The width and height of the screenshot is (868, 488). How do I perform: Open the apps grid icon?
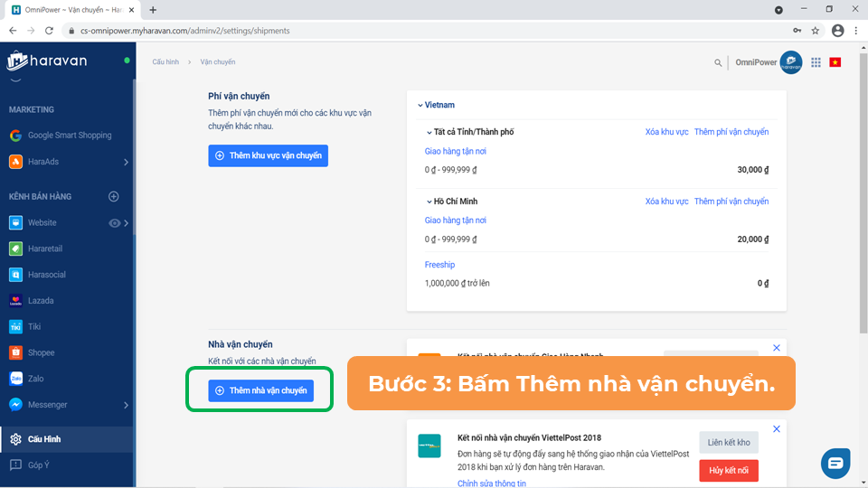tap(816, 62)
